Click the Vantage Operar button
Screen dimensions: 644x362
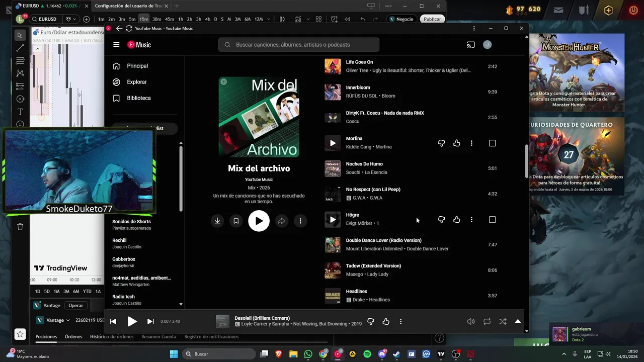76,305
